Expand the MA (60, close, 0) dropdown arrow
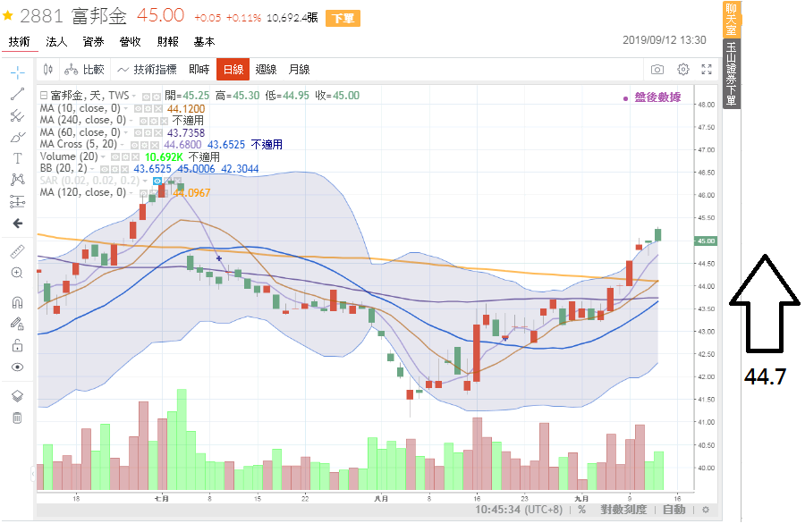Viewport: 805px width, 532px height. 126,133
